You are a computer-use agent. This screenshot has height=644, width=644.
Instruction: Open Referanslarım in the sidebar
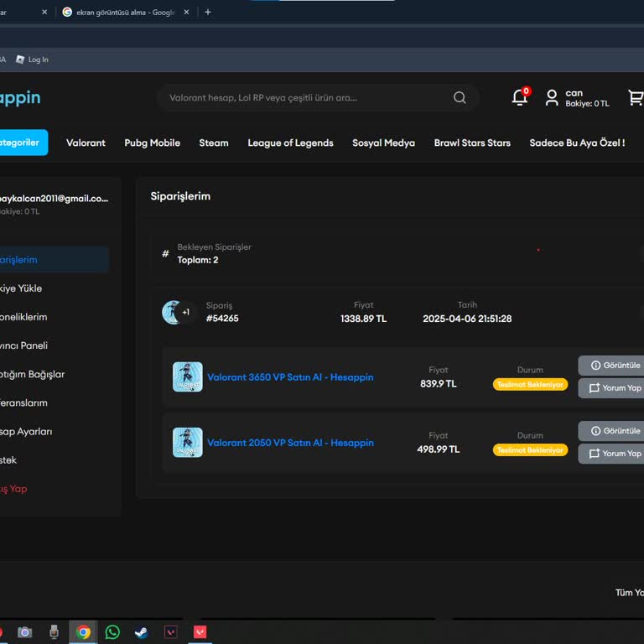(23, 402)
